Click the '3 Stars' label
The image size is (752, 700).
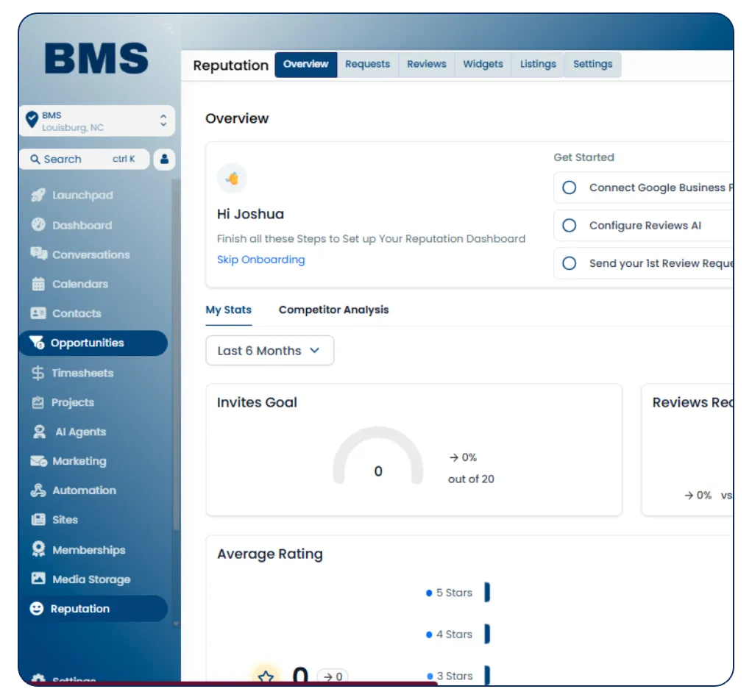point(455,676)
